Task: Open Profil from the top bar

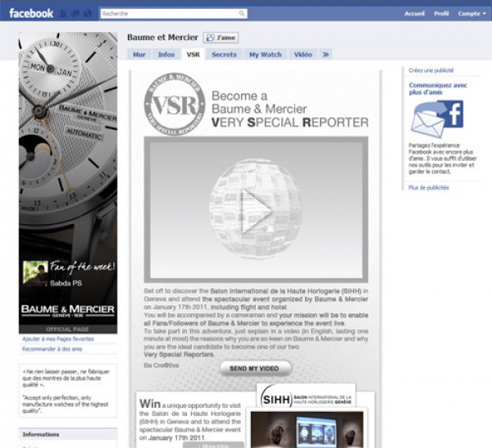Action: click(441, 13)
